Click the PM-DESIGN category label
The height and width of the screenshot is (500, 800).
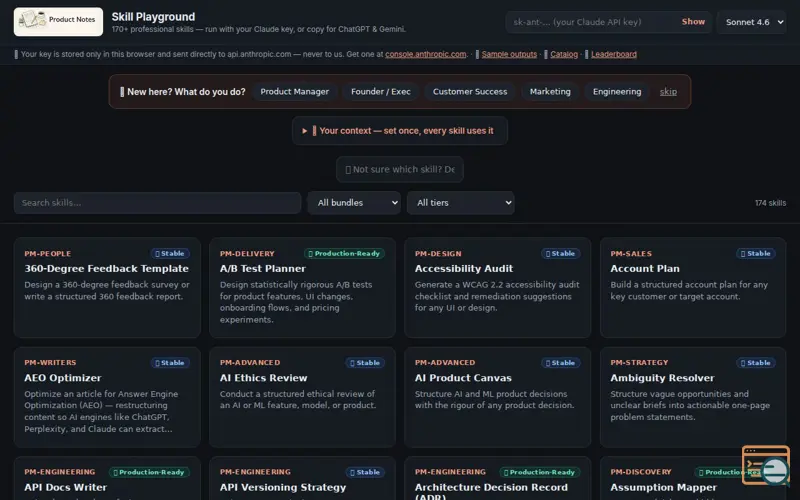click(x=438, y=254)
